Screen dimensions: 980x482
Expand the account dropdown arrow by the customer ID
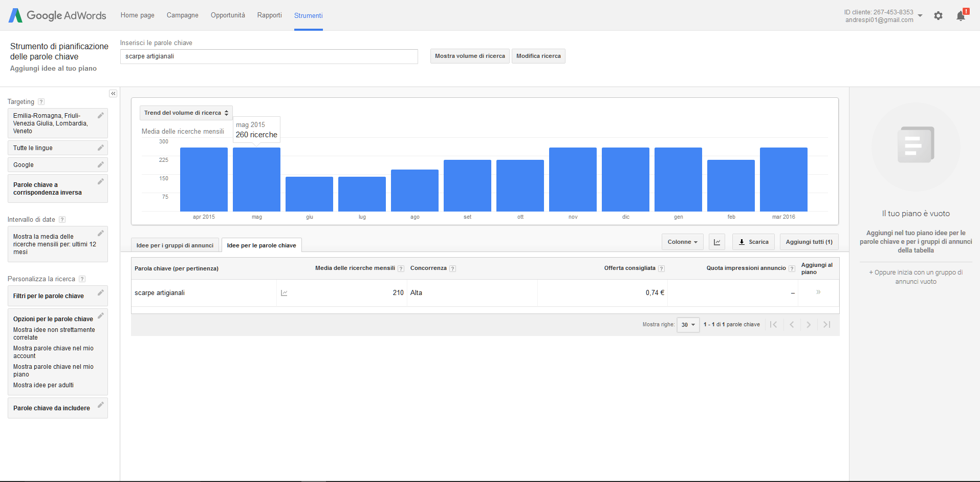pyautogui.click(x=920, y=16)
